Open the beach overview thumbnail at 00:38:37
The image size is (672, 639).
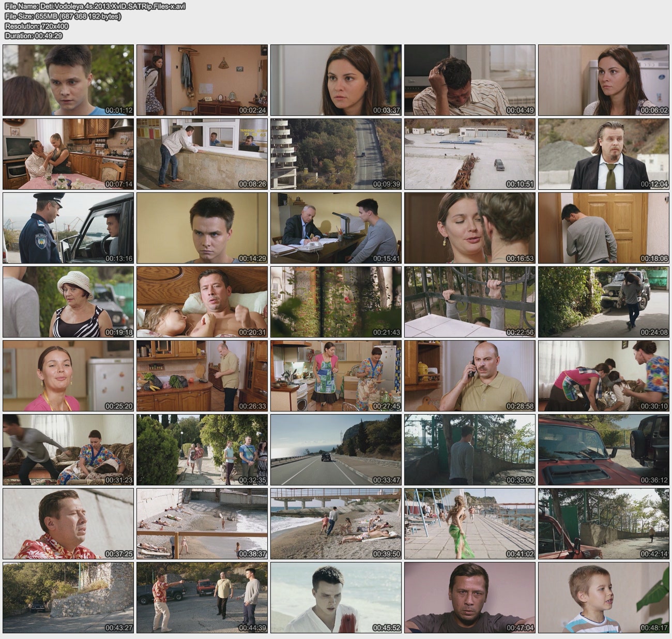(x=202, y=524)
